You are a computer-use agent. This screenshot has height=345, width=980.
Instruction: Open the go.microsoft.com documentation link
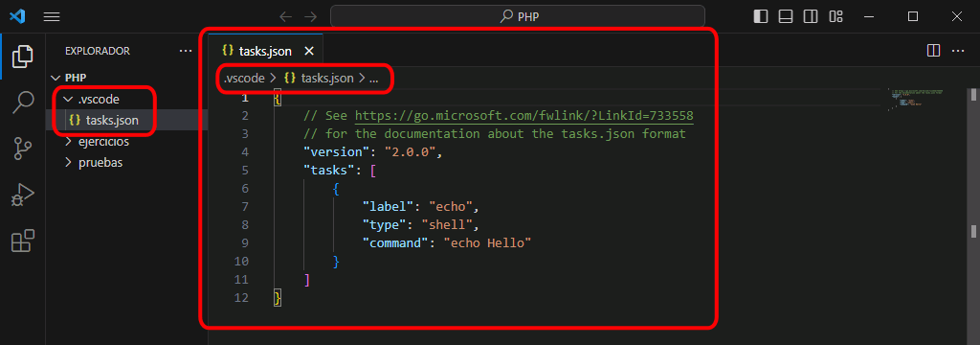(524, 116)
